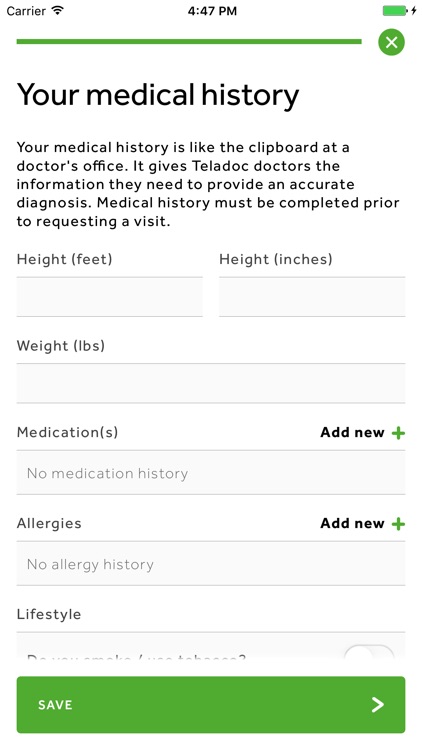Tap plus icon next to Medication(s)

click(398, 433)
